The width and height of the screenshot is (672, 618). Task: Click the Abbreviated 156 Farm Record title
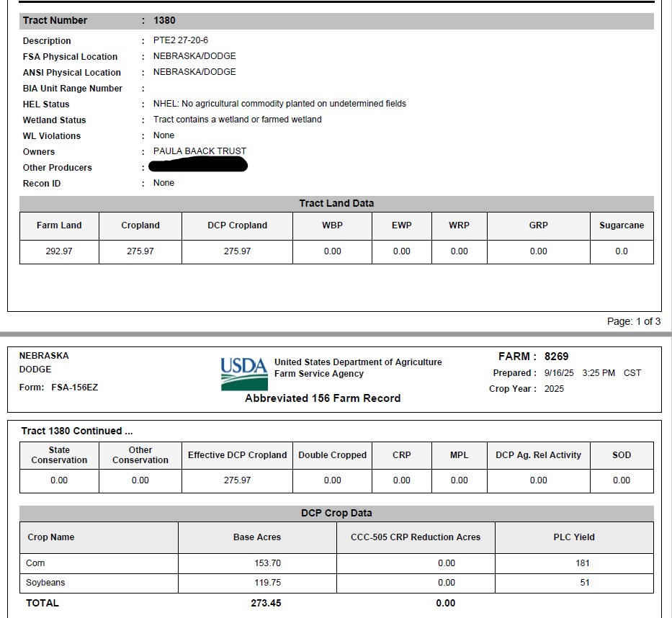(x=322, y=398)
